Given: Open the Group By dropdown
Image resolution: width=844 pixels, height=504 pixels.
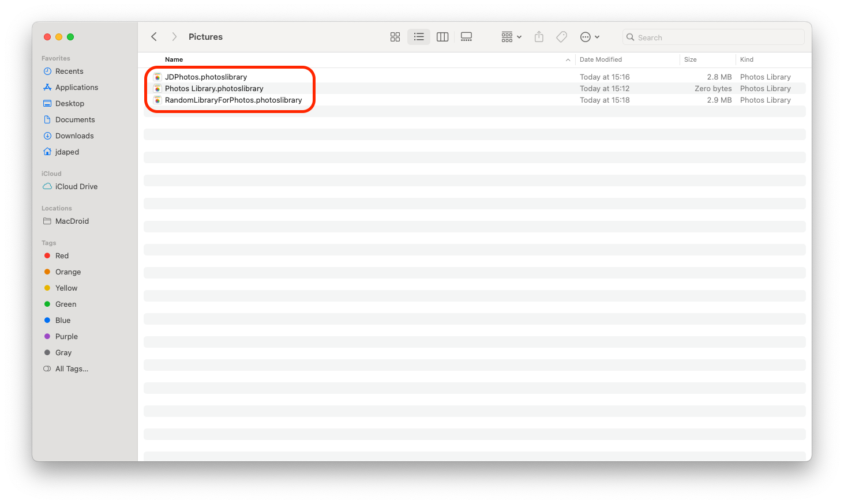Looking at the screenshot, I should (511, 36).
